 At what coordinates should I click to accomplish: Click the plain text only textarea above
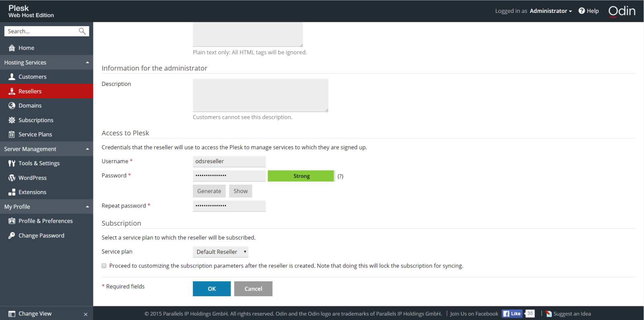click(248, 34)
